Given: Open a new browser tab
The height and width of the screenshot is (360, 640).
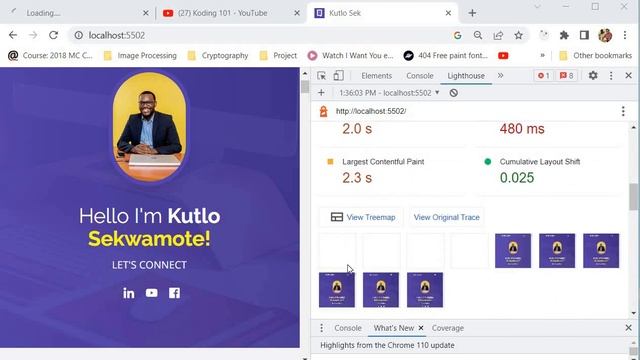Looking at the screenshot, I should coord(472,13).
